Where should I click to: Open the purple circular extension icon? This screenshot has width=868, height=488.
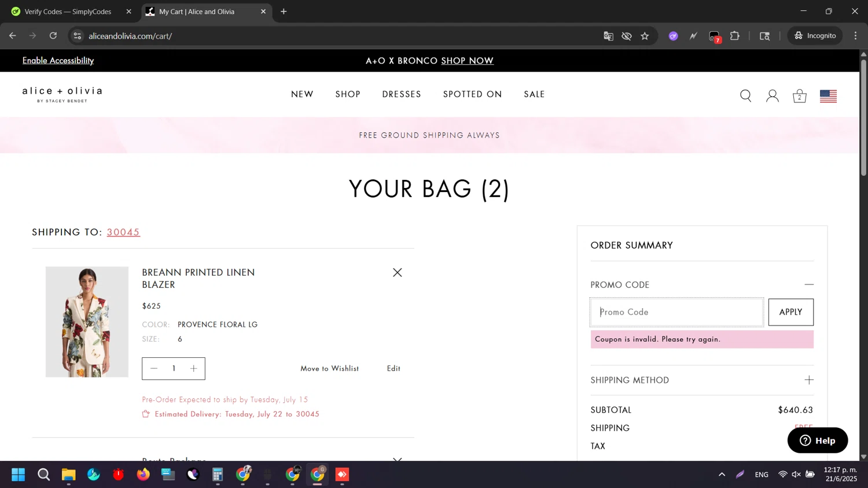point(673,36)
